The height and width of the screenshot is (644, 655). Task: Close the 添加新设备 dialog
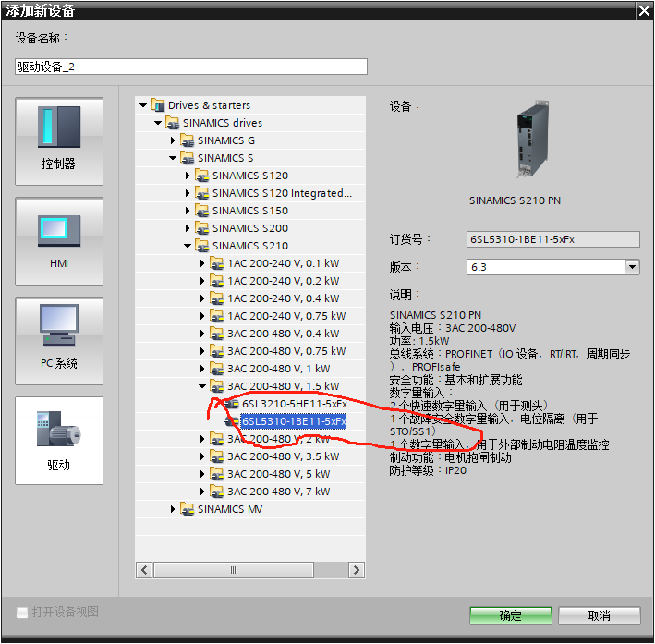644,10
